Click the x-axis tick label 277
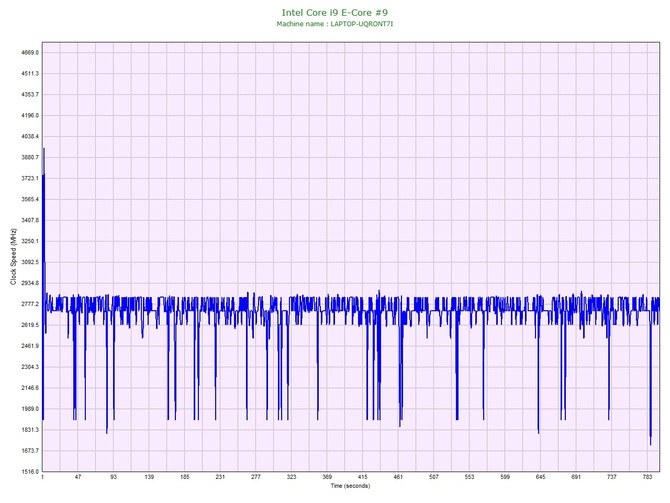 pyautogui.click(x=256, y=477)
